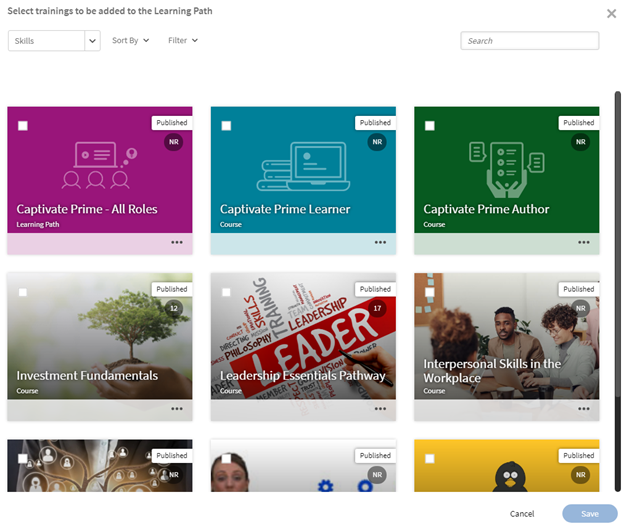
Task: Open the Skills dropdown arrow
Action: 92,41
